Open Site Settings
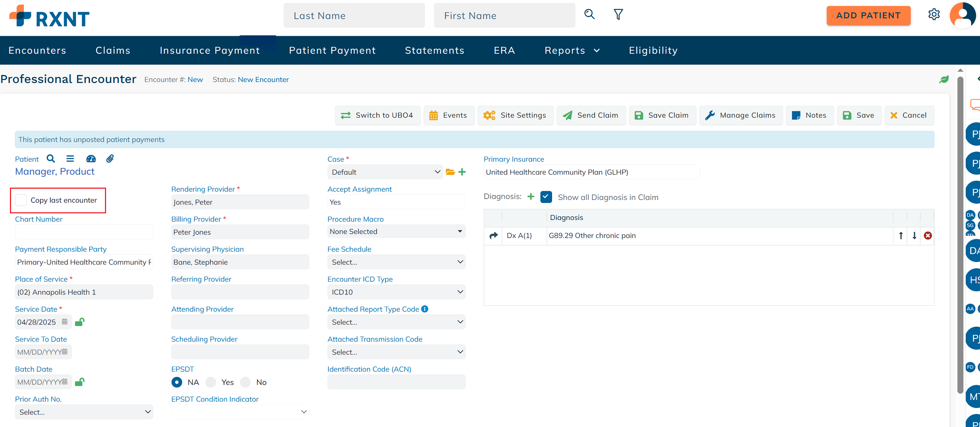The image size is (980, 427). [x=515, y=115]
